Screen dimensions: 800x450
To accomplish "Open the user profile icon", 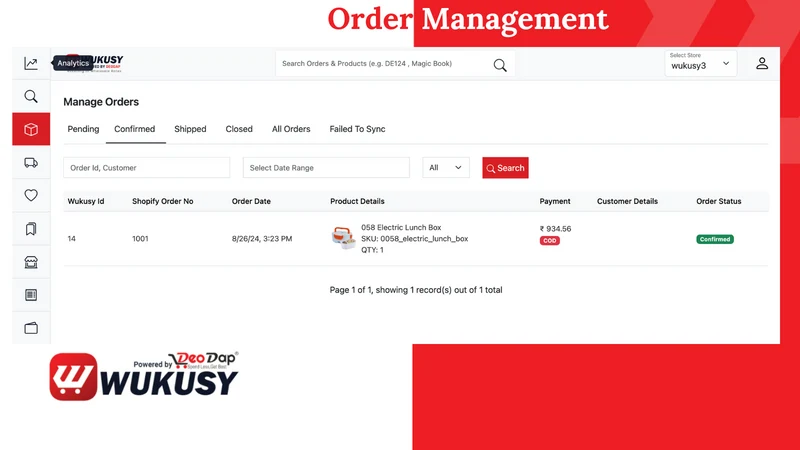I will pyautogui.click(x=762, y=63).
